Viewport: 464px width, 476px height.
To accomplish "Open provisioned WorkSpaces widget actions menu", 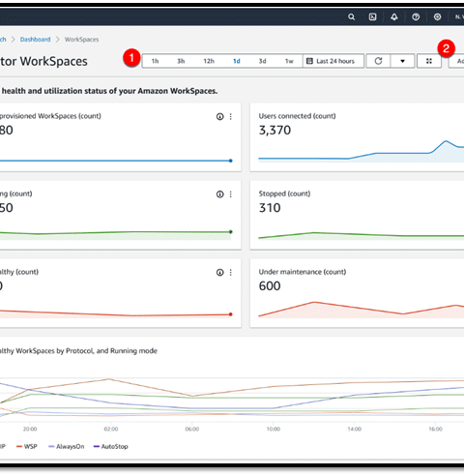I will point(231,116).
